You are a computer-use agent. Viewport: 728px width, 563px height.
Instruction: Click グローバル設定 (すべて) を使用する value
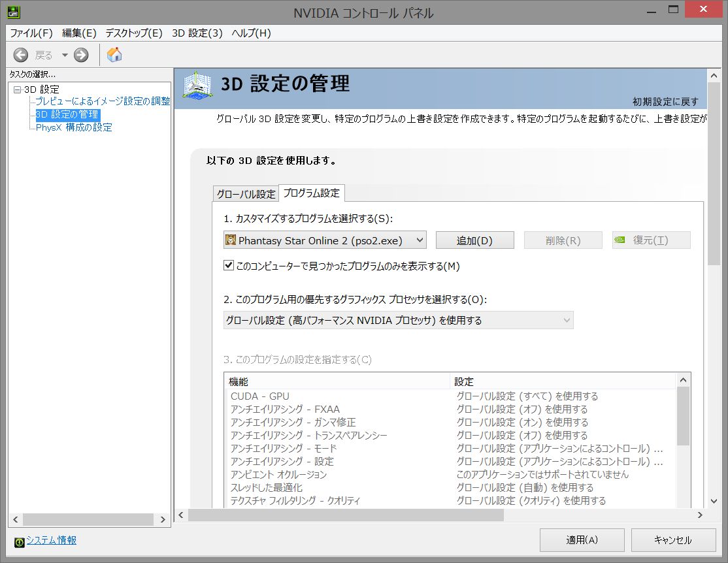(x=527, y=396)
